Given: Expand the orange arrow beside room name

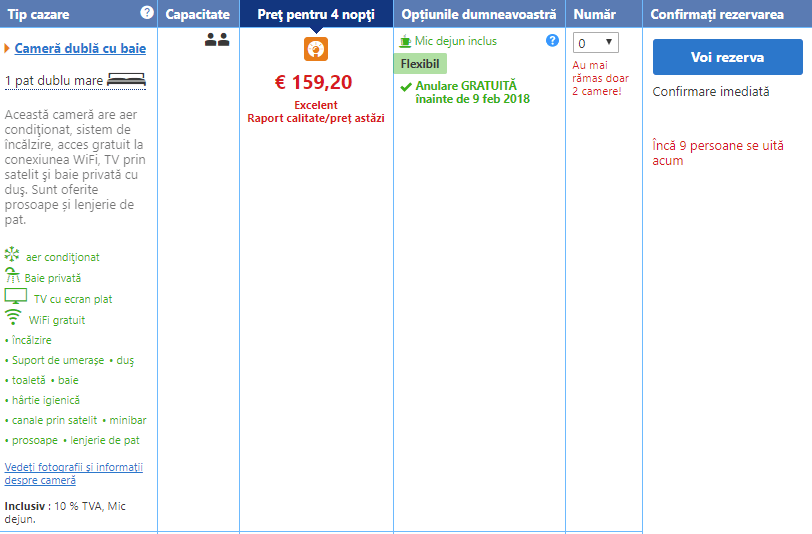Looking at the screenshot, I should [x=8, y=48].
